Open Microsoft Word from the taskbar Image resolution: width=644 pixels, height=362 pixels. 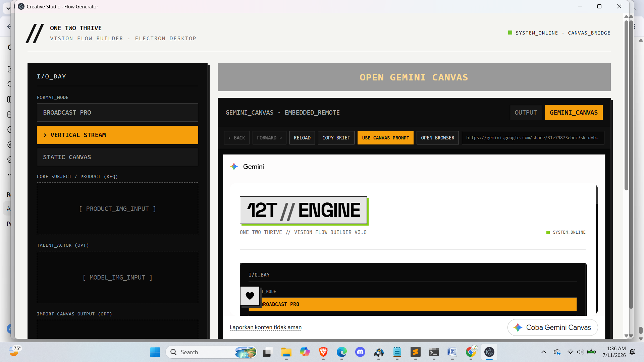(x=452, y=352)
